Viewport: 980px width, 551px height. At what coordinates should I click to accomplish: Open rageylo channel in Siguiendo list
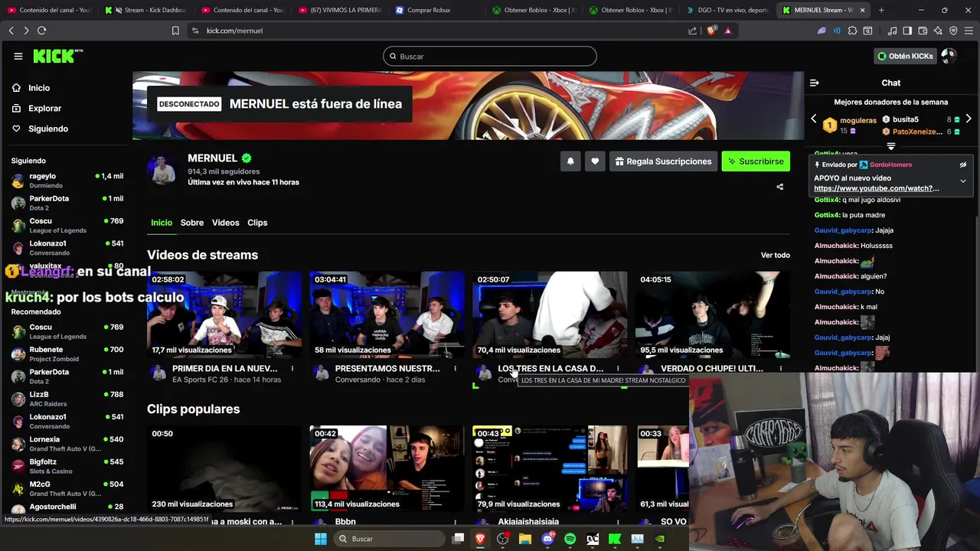click(67, 181)
